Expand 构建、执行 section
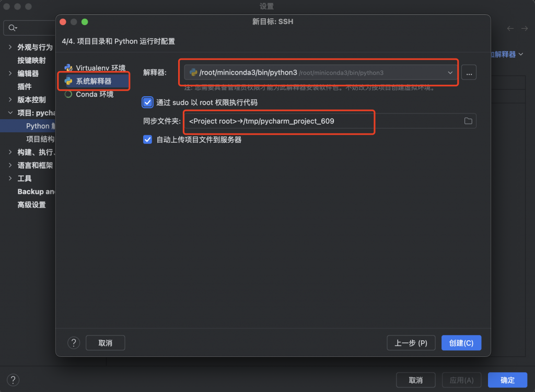The height and width of the screenshot is (392, 535). [x=10, y=152]
